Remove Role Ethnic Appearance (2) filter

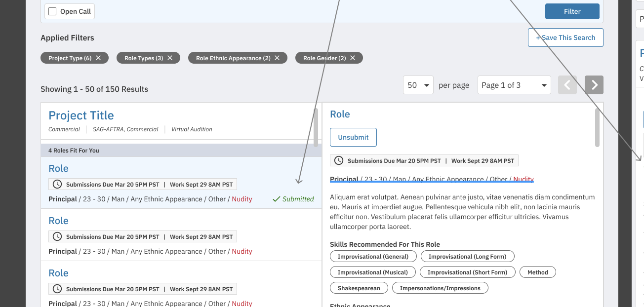pyautogui.click(x=277, y=58)
